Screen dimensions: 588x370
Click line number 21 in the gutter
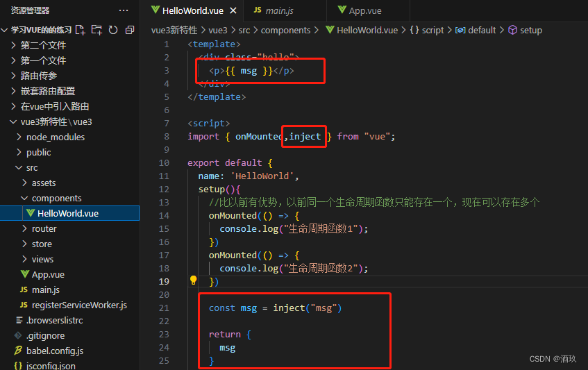[164, 308]
